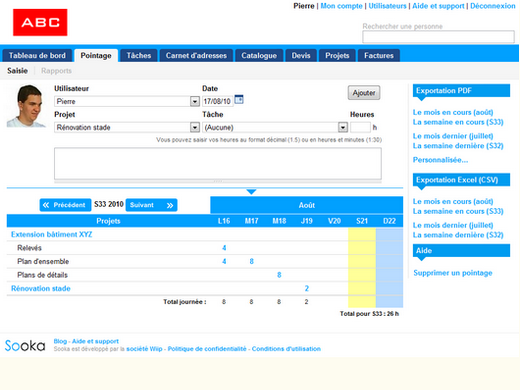Open the Tâches tab

click(x=139, y=55)
